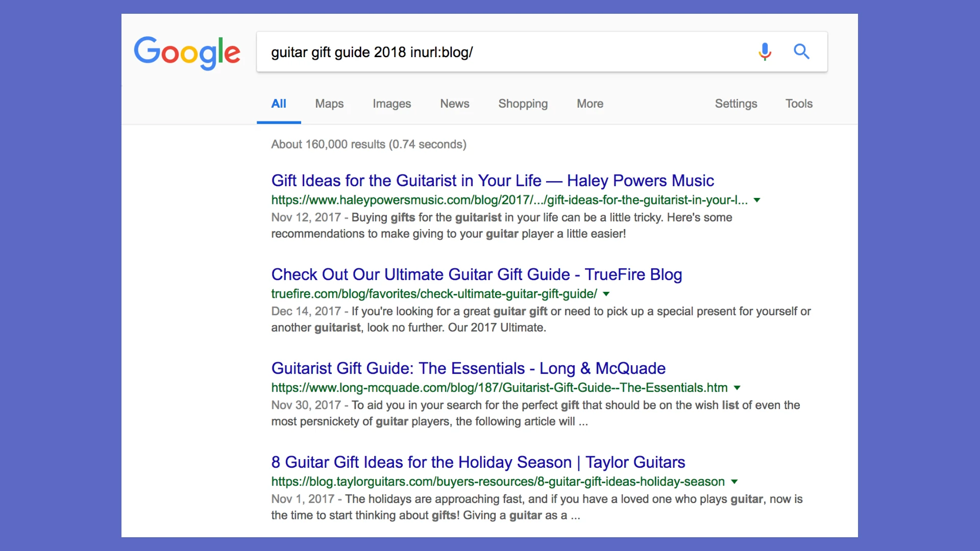The image size is (980, 551).
Task: Open Haley Powers Music gift ideas result
Action: 492,181
